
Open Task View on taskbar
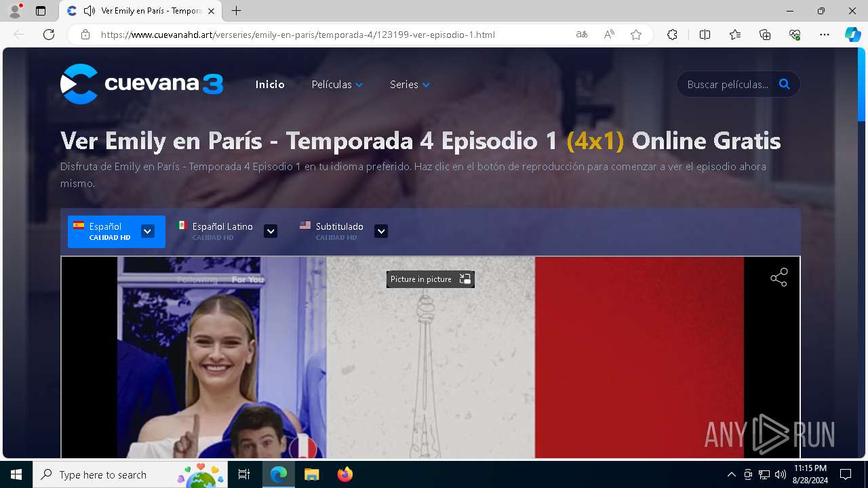[x=245, y=474]
